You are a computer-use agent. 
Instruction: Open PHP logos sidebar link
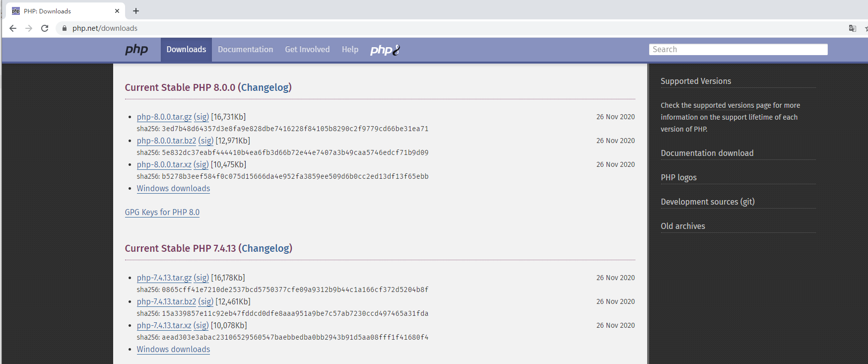(678, 177)
